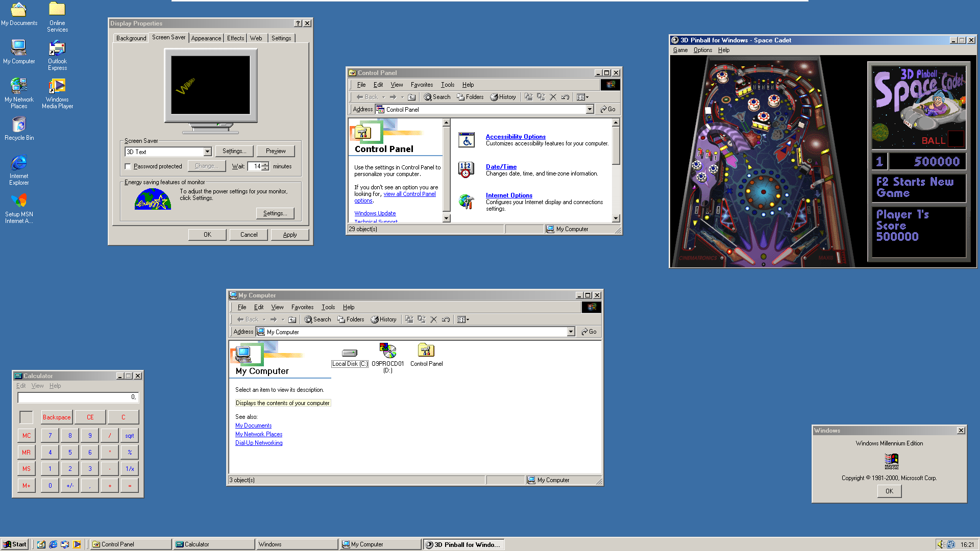Screen dimensions: 980x551
Task: Open Dial-Up Networking link in My Computer
Action: (259, 443)
